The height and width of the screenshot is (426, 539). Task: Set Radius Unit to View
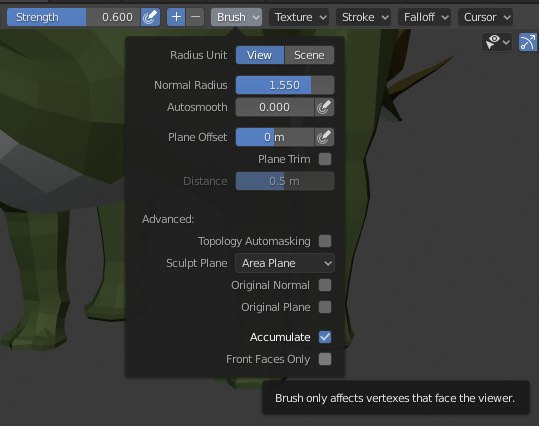point(260,55)
